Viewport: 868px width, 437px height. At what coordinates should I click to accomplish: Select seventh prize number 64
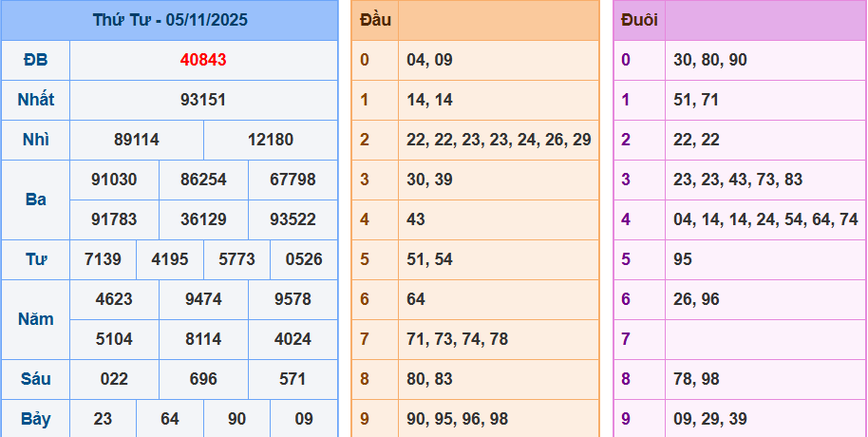tap(170, 419)
